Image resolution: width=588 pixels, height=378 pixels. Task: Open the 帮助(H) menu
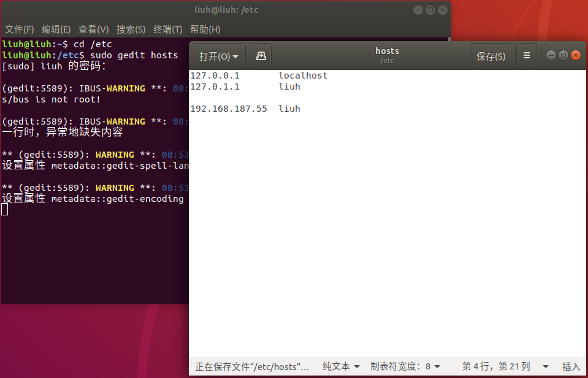pyautogui.click(x=205, y=29)
